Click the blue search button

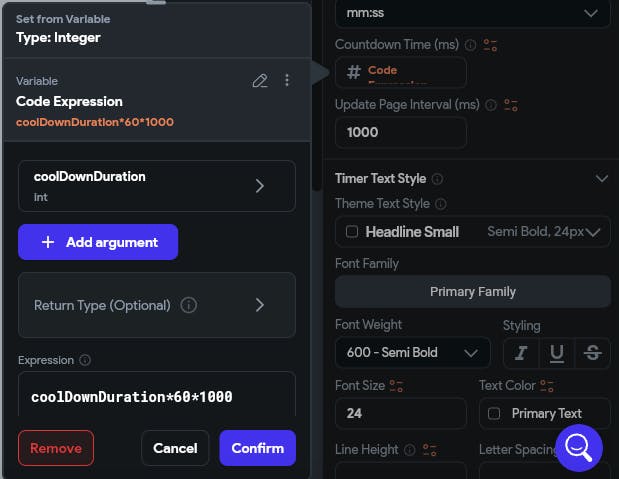coord(579,448)
